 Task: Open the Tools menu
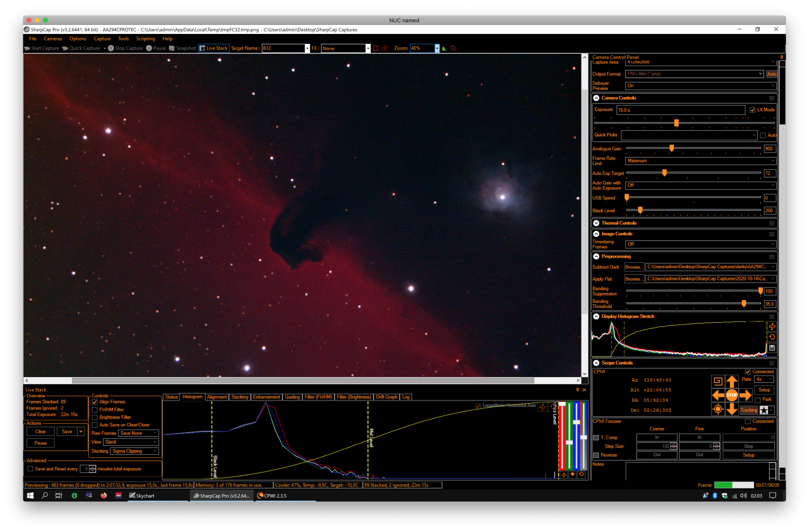coord(123,39)
